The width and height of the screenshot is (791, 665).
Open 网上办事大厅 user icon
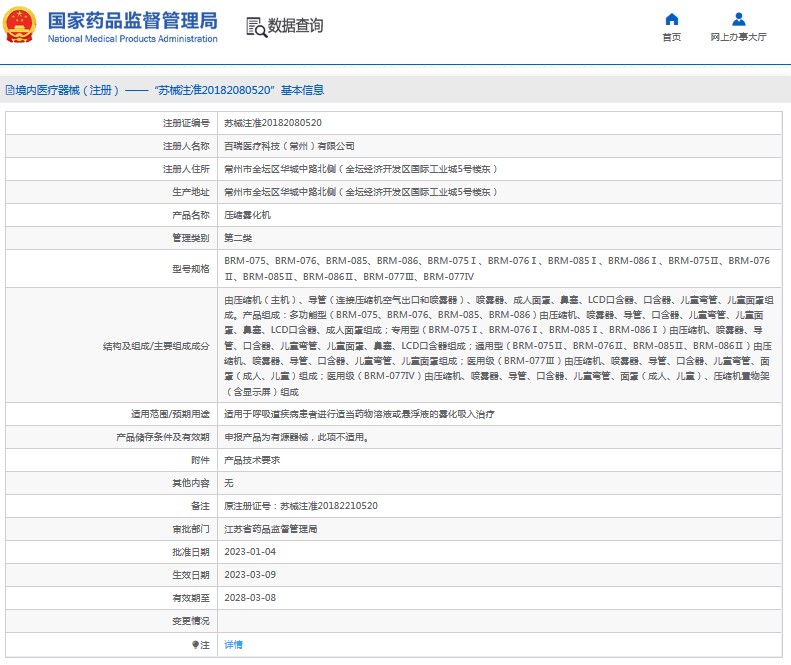coord(739,20)
